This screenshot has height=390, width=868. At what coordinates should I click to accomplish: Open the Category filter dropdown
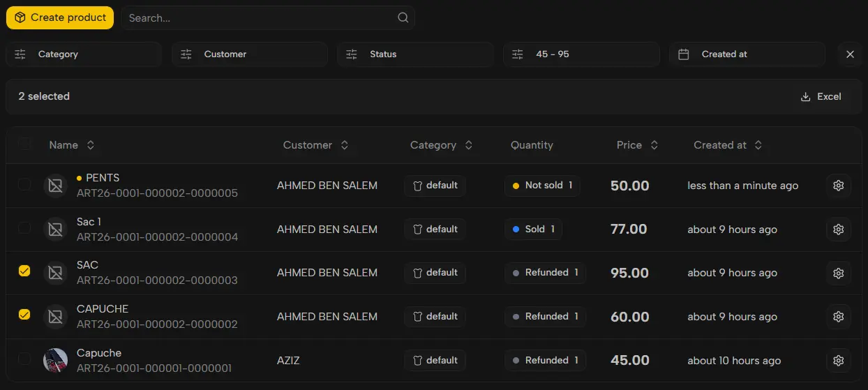(84, 54)
